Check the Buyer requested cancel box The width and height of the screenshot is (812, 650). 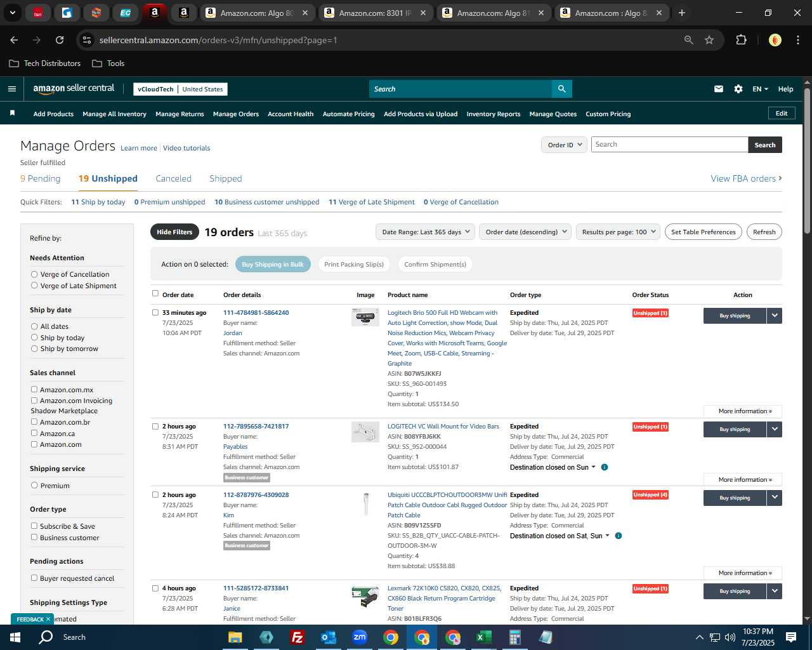click(x=34, y=578)
